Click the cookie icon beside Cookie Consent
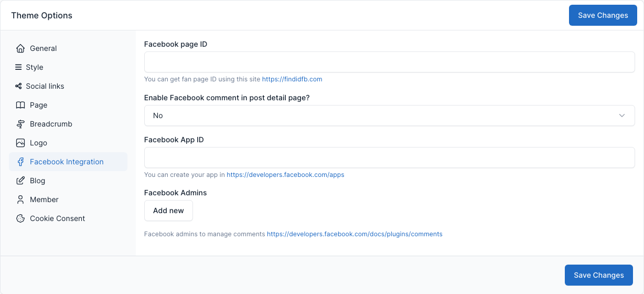644x294 pixels. point(20,218)
